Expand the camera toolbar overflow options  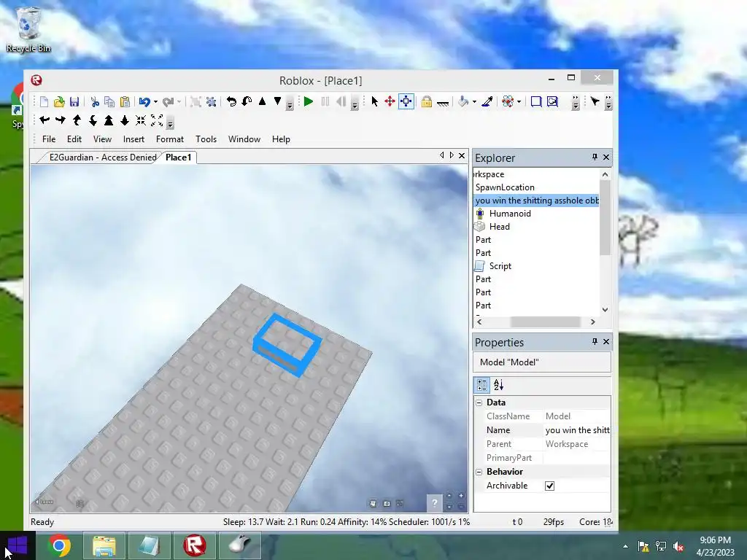point(170,124)
